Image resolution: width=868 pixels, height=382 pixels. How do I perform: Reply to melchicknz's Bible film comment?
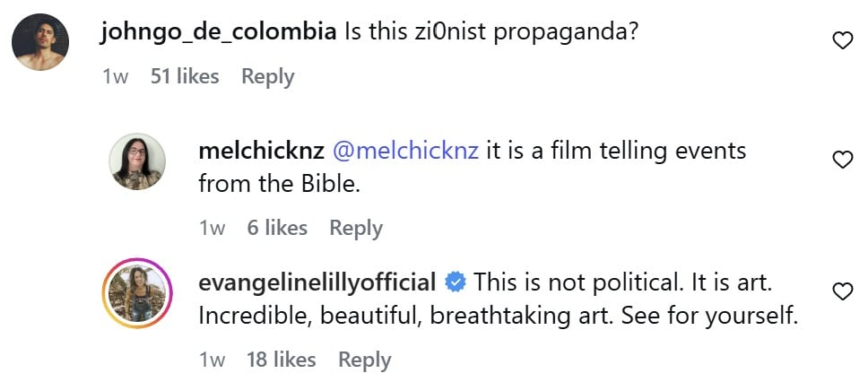tap(356, 228)
